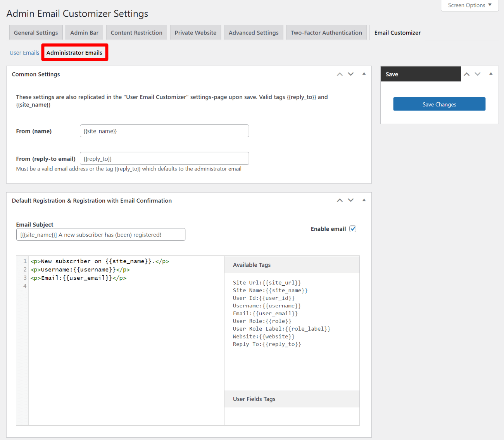Move Save panel down arrow

click(478, 74)
